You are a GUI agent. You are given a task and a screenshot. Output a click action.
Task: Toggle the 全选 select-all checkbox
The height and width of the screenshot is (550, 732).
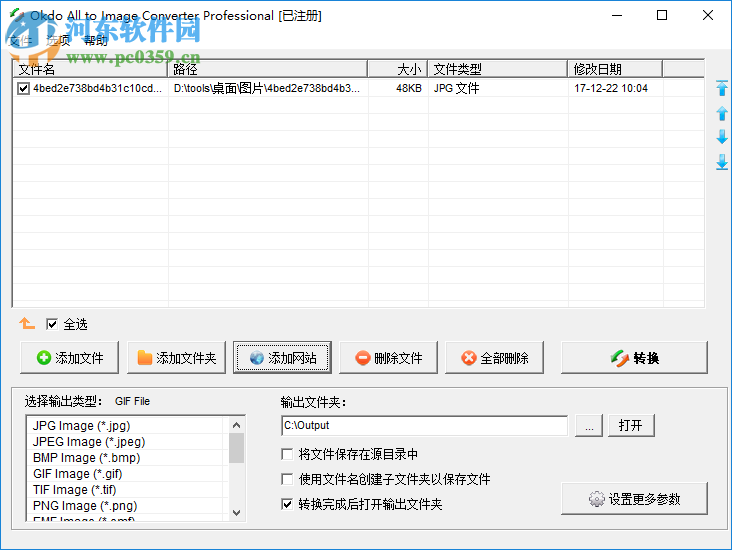pyautogui.click(x=52, y=324)
